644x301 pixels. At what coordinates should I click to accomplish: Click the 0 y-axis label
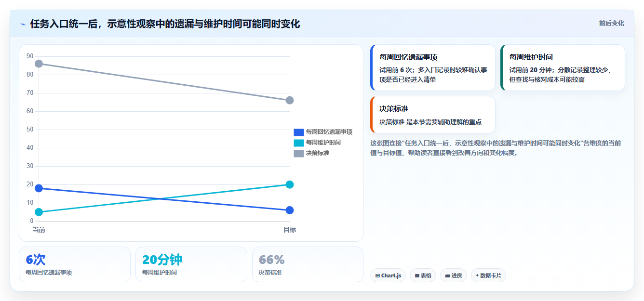tap(32, 221)
